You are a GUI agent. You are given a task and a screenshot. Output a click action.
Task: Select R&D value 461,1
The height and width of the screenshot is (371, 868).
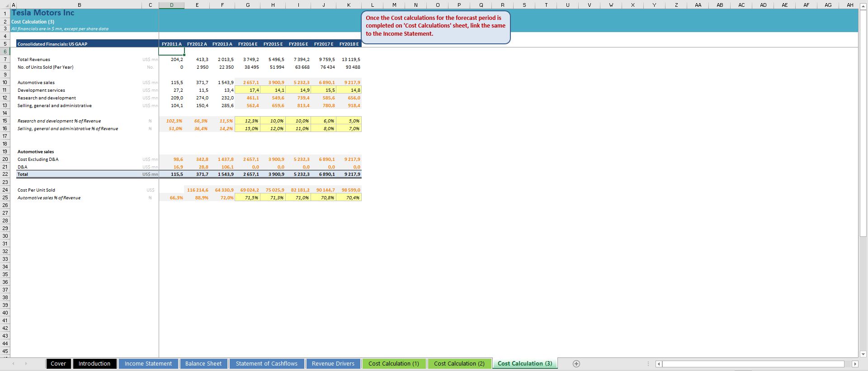(x=248, y=98)
